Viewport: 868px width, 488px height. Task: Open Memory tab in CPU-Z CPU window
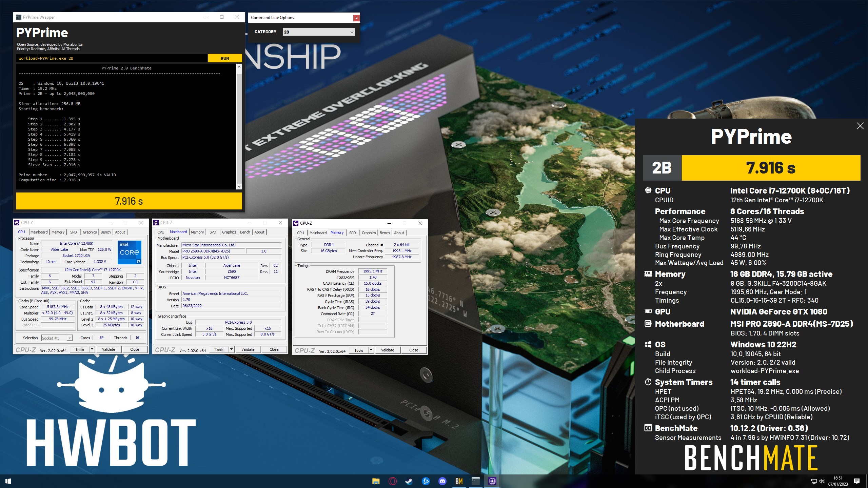coord(58,232)
